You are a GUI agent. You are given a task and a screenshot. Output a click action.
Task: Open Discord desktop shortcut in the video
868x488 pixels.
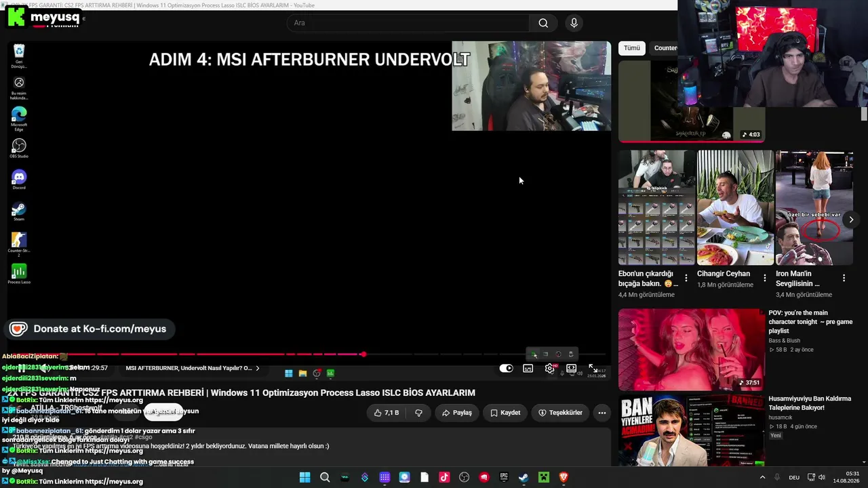point(19,180)
